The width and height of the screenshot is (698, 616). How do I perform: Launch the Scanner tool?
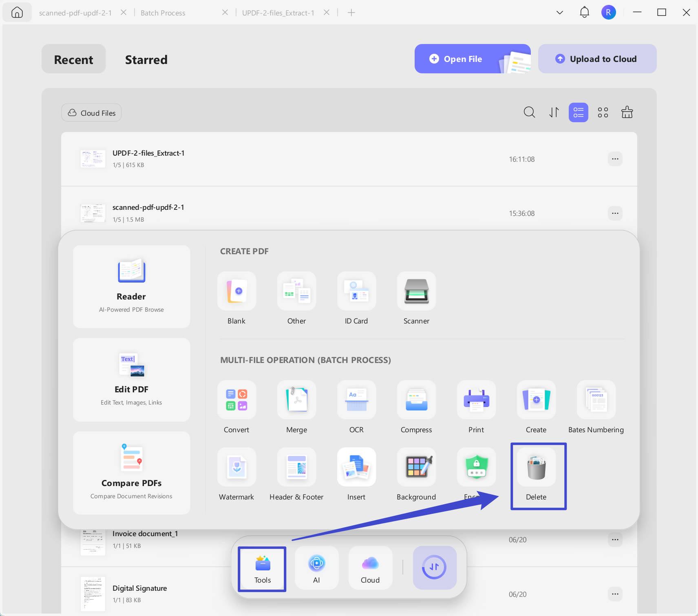point(416,291)
